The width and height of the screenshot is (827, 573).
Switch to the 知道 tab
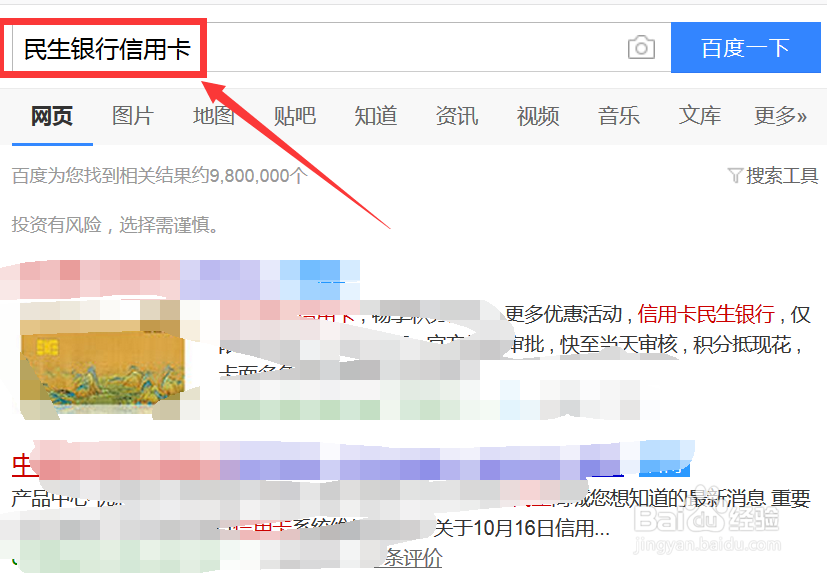coord(376,116)
